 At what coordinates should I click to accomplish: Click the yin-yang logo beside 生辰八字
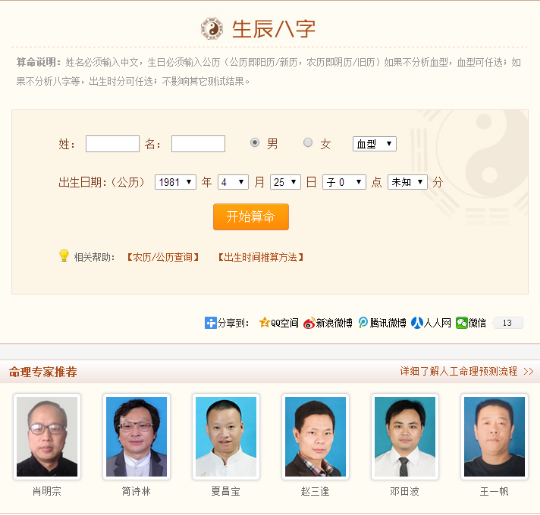pyautogui.click(x=212, y=29)
